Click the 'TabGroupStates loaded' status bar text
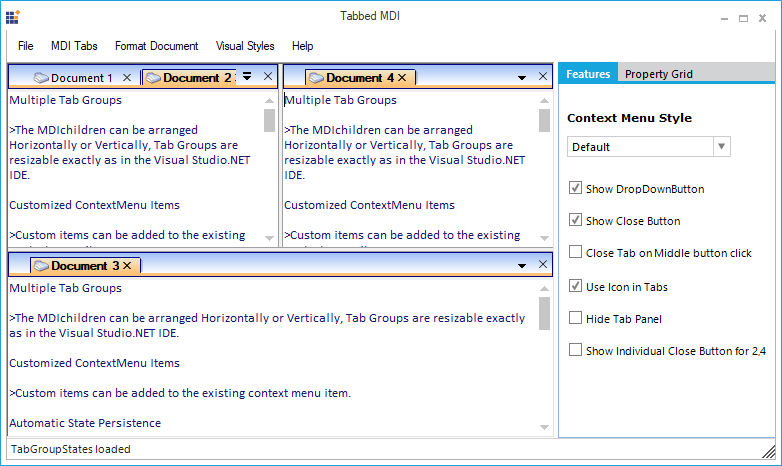782x466 pixels. [x=70, y=449]
